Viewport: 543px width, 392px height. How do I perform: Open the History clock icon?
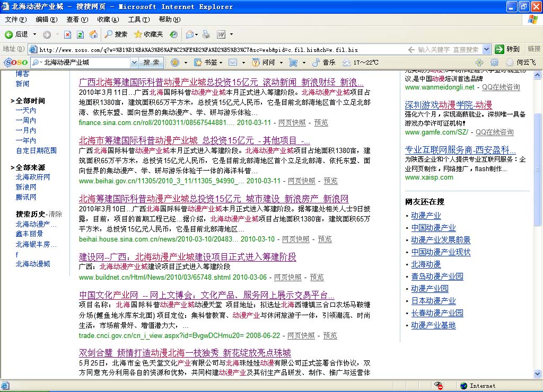pos(173,34)
